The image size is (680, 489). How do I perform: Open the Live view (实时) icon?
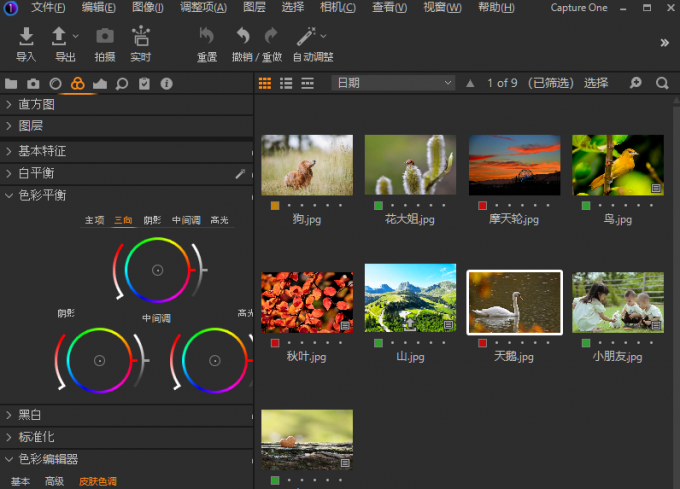(141, 36)
